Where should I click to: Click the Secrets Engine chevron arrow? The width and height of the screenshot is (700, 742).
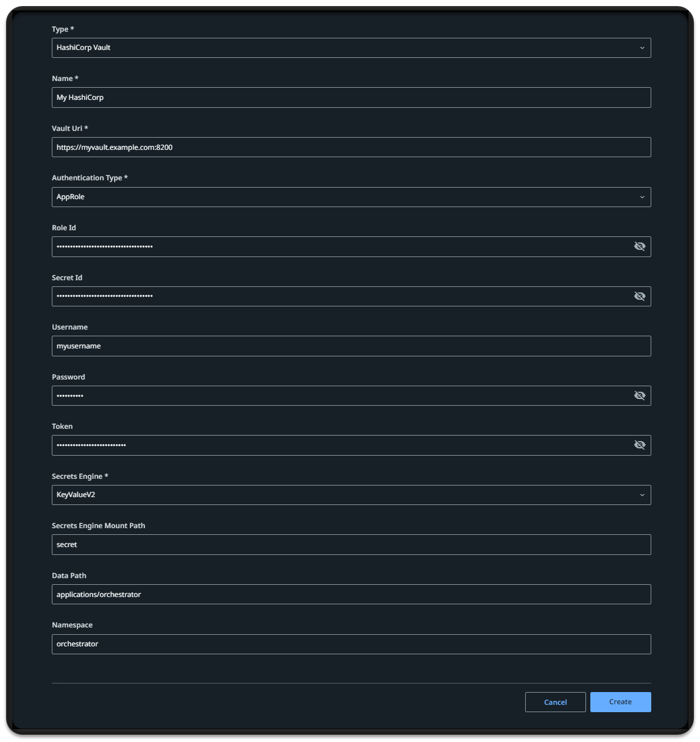(642, 495)
